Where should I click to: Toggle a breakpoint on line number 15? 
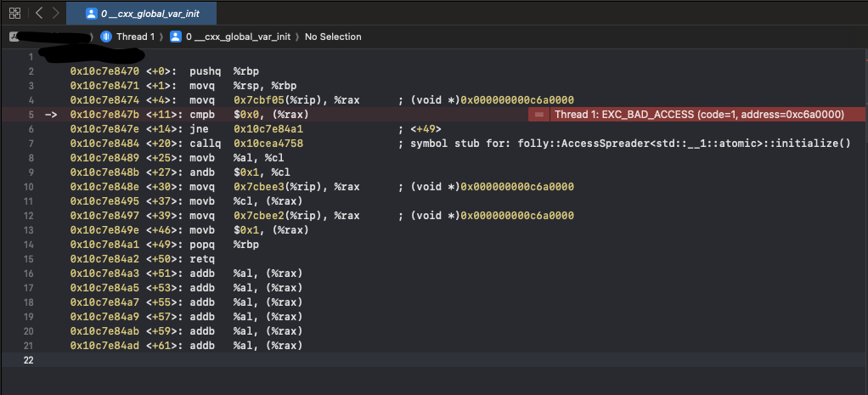pos(31,259)
